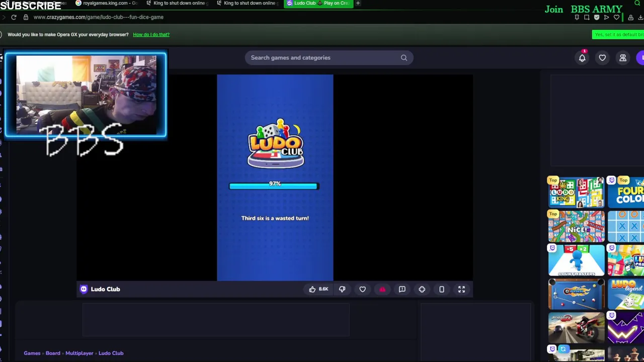This screenshot has width=644, height=362.
Task: Open the purple neon zigzag game thumbnail
Action: (625, 328)
